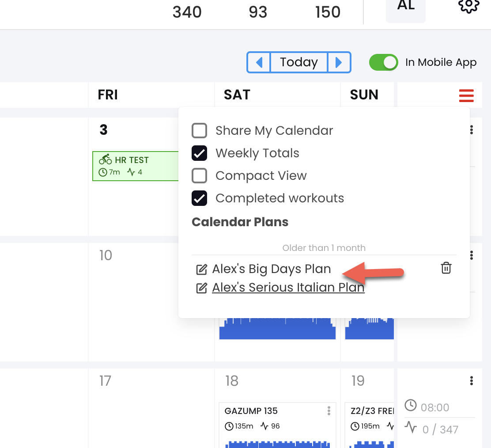Uncheck the Weekly Totals checkbox

[x=199, y=153]
